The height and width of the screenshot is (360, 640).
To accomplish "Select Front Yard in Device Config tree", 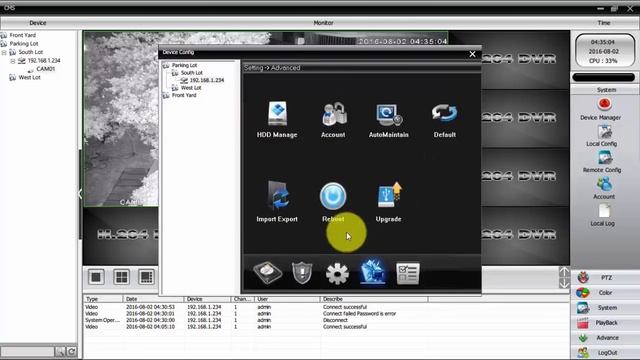I will click(x=184, y=95).
